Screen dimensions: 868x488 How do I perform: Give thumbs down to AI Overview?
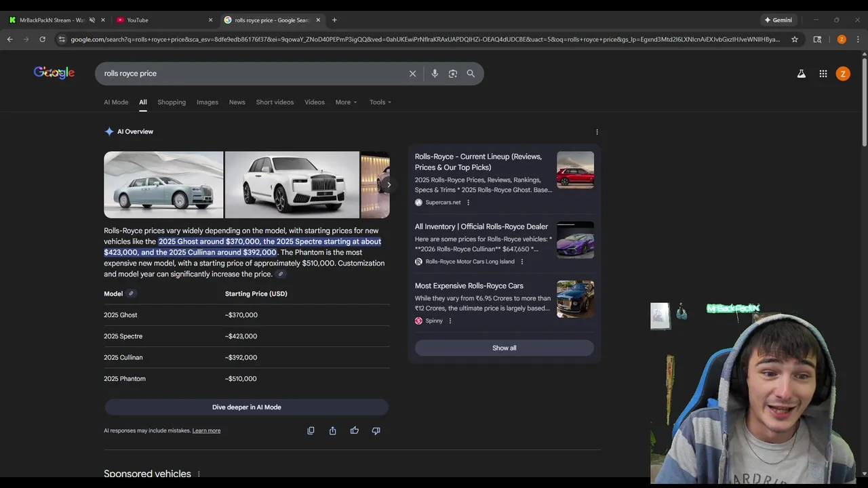[x=376, y=430]
